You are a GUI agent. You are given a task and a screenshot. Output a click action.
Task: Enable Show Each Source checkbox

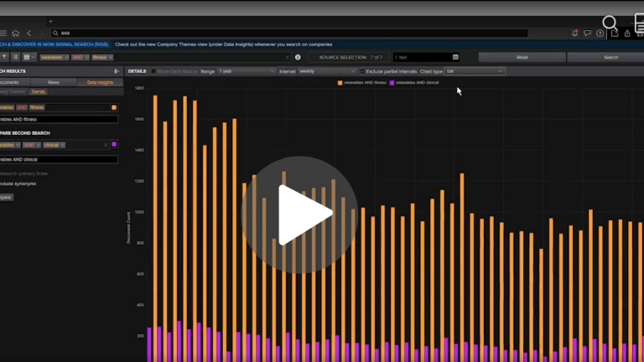[x=153, y=71]
